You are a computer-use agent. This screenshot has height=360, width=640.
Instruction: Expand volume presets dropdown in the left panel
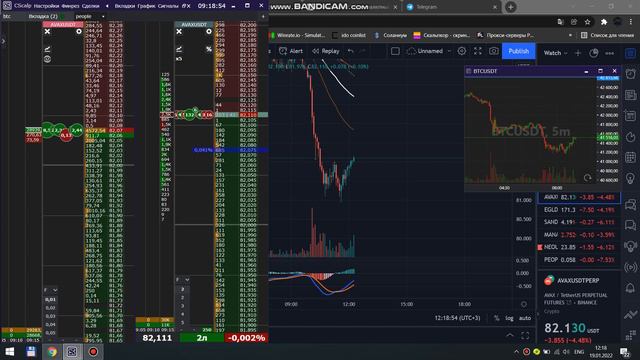[x=55, y=290]
